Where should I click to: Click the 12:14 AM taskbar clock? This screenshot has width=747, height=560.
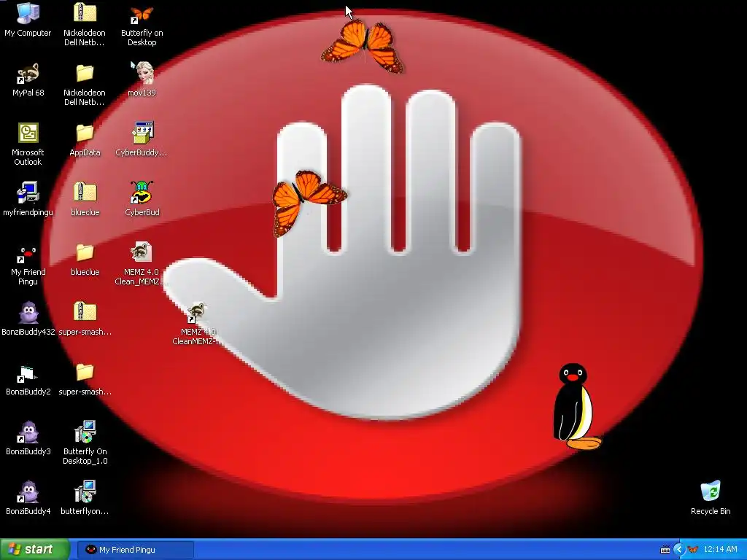click(x=720, y=550)
